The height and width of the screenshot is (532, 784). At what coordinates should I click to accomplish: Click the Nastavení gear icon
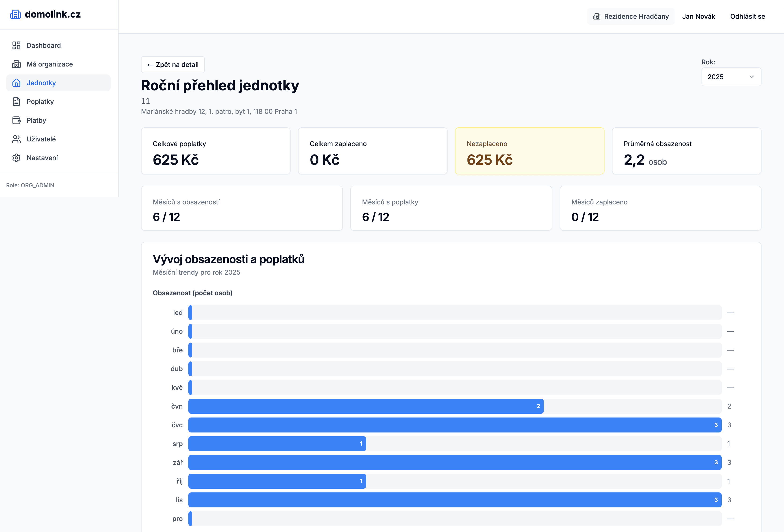click(x=16, y=158)
